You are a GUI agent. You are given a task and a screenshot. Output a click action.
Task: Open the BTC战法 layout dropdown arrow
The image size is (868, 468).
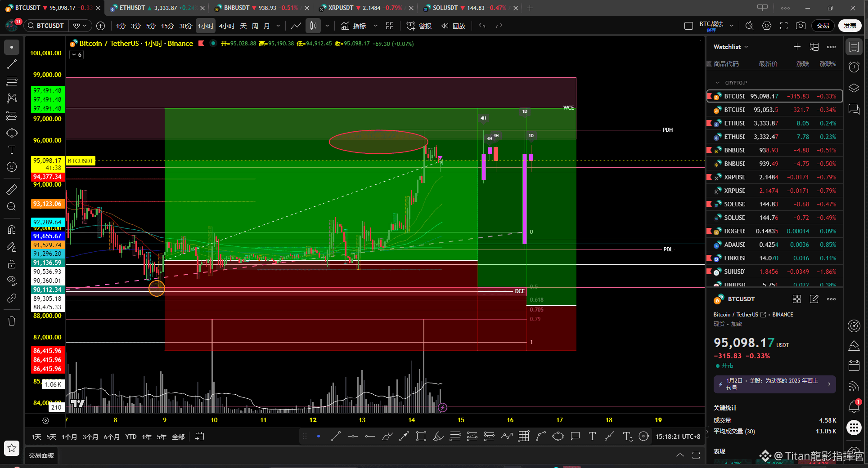[x=732, y=26]
